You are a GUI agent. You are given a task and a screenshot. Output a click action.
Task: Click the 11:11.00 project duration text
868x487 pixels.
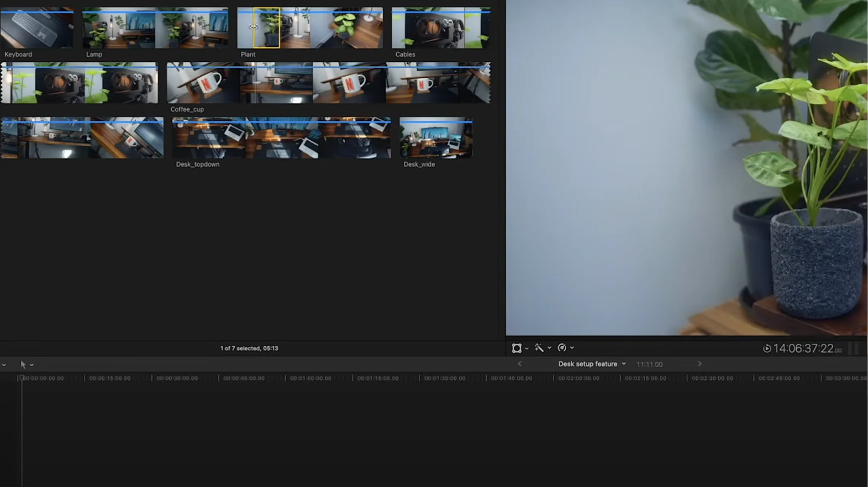649,364
